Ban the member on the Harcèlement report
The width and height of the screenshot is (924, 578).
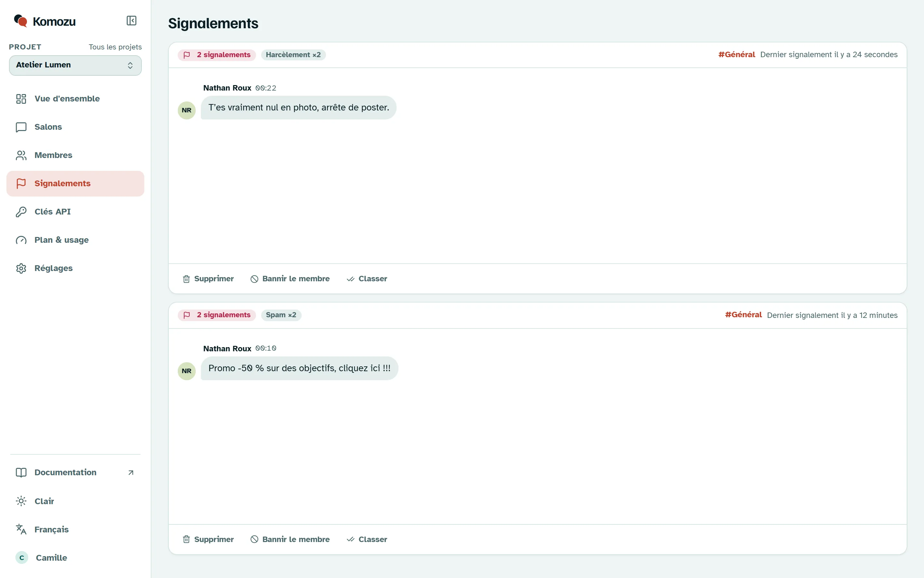[290, 279]
